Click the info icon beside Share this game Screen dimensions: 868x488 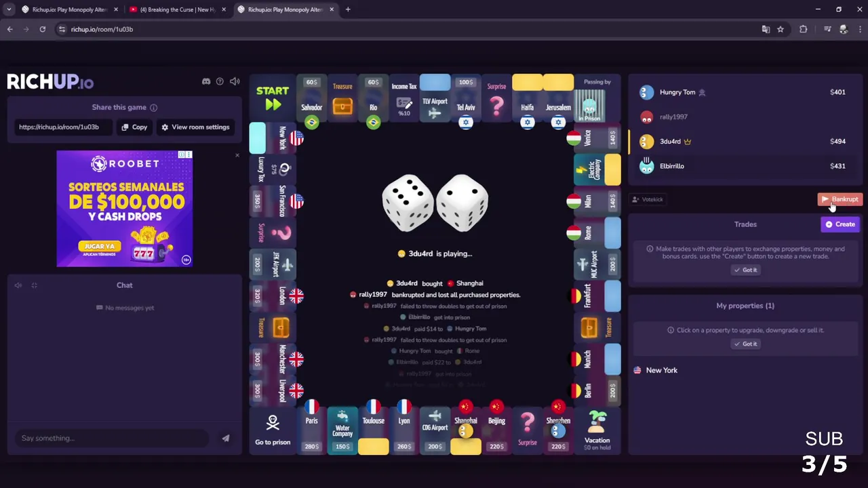pos(153,107)
